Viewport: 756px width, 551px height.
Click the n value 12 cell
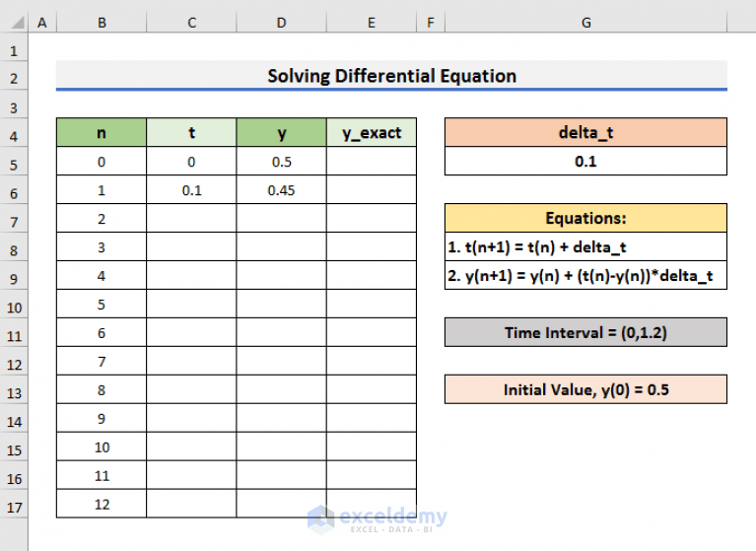pyautogui.click(x=102, y=504)
